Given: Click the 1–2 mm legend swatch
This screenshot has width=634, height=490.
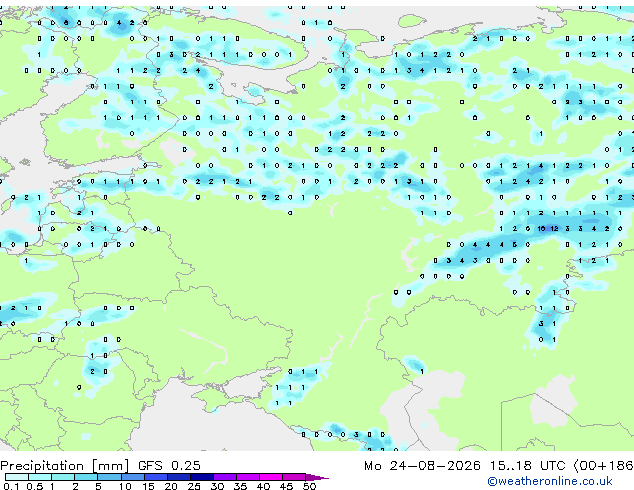Looking at the screenshot, I should [x=63, y=477].
